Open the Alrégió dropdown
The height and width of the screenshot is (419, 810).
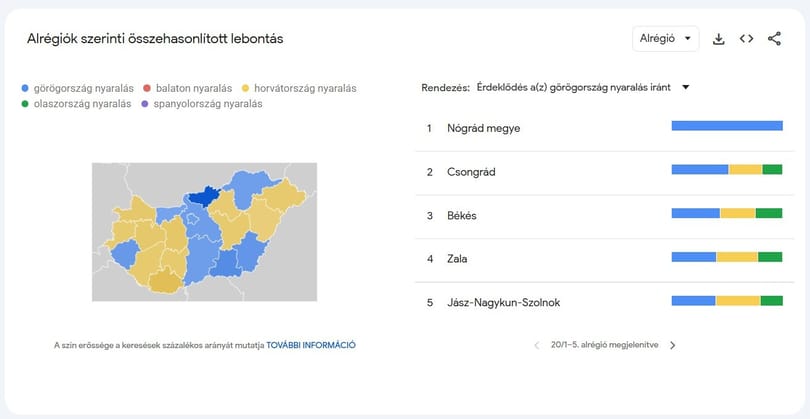pyautogui.click(x=665, y=39)
